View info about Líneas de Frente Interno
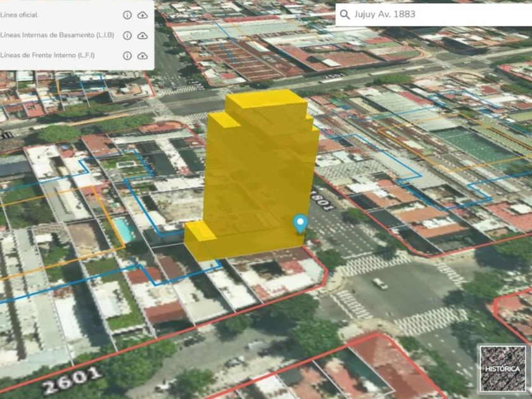 click(x=127, y=56)
